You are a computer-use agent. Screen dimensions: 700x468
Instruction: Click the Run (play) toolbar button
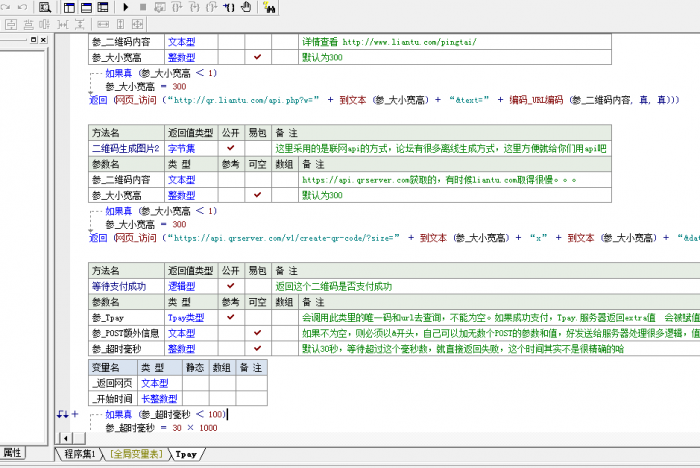[126, 7]
